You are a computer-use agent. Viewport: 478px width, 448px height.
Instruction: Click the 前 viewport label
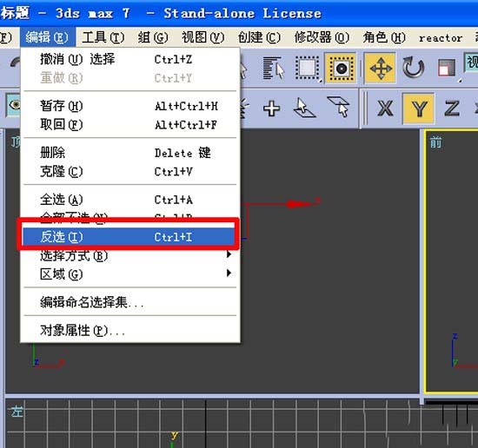(435, 142)
